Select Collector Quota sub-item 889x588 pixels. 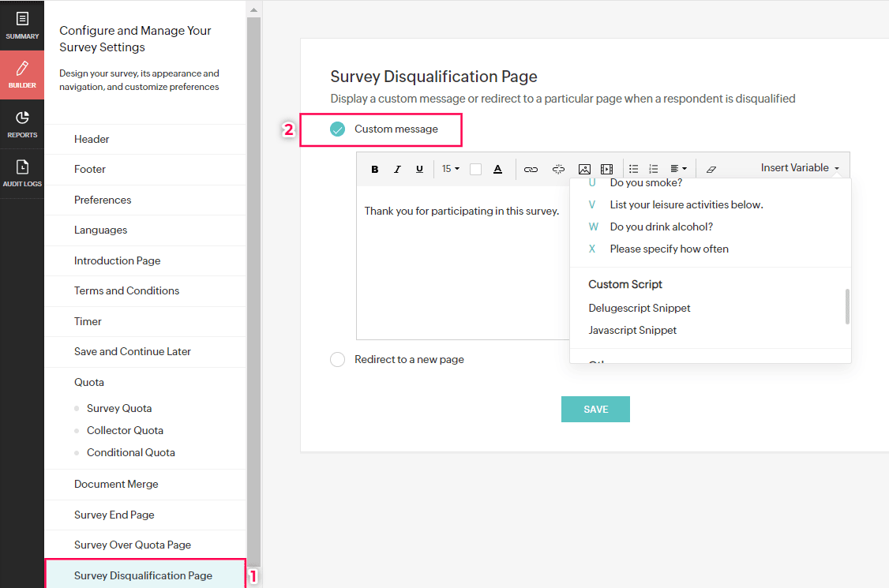coord(125,430)
